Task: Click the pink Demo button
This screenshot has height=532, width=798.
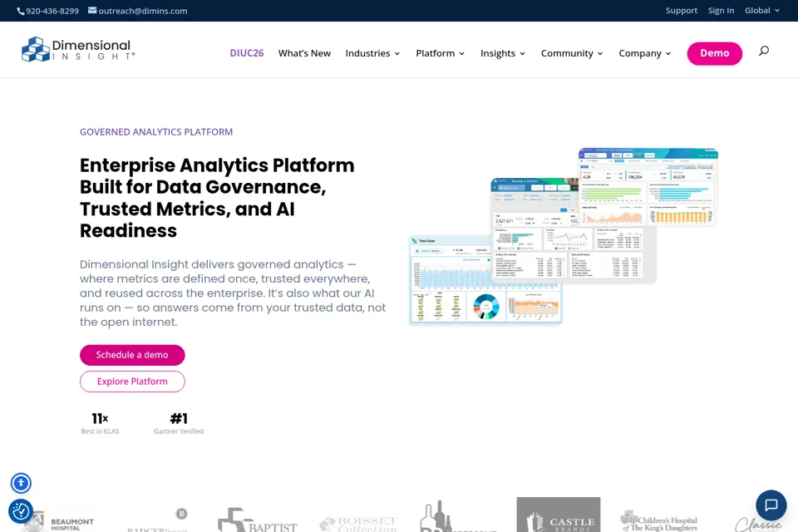Action: click(x=715, y=53)
